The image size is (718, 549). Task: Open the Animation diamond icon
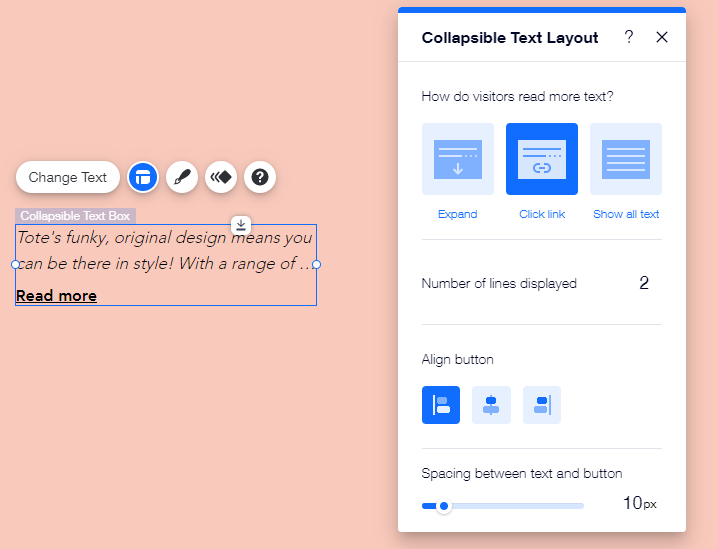221,177
